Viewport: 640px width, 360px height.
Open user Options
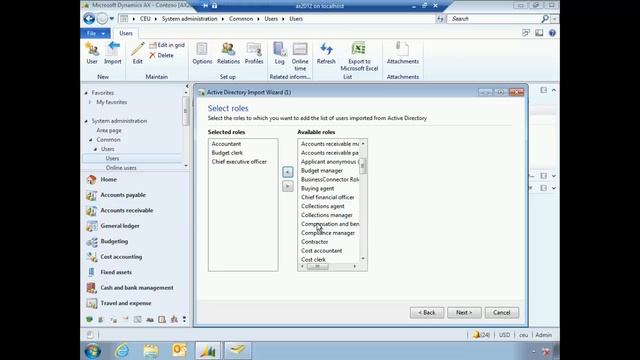pyautogui.click(x=202, y=53)
